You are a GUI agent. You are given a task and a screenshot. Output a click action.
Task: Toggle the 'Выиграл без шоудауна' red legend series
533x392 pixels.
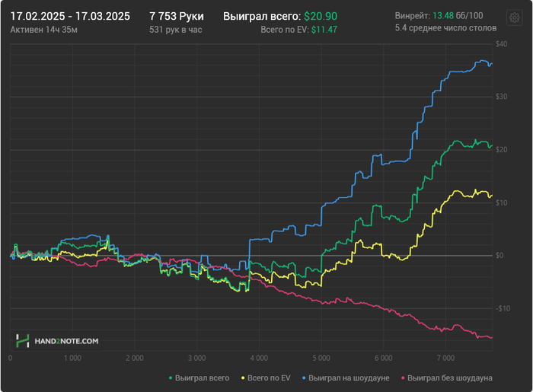tap(447, 378)
